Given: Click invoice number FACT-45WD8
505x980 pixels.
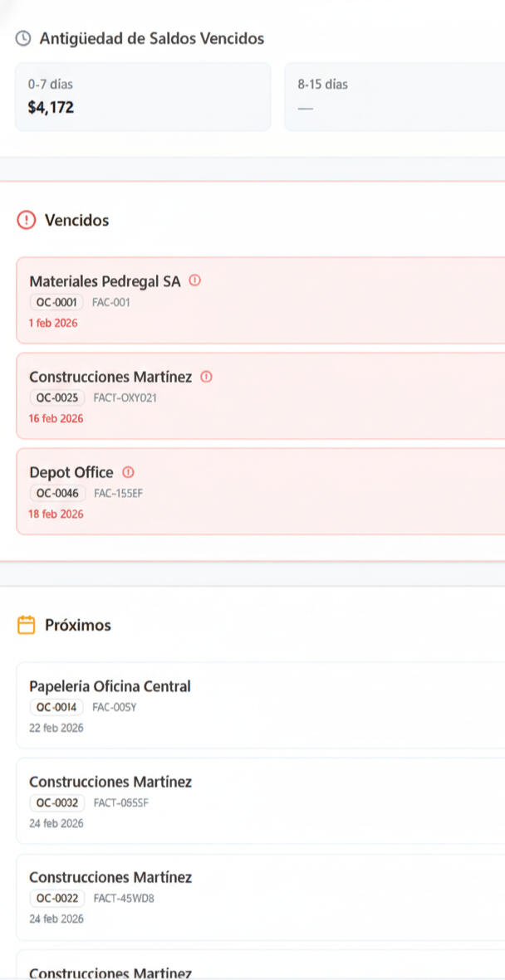Looking at the screenshot, I should [125, 899].
